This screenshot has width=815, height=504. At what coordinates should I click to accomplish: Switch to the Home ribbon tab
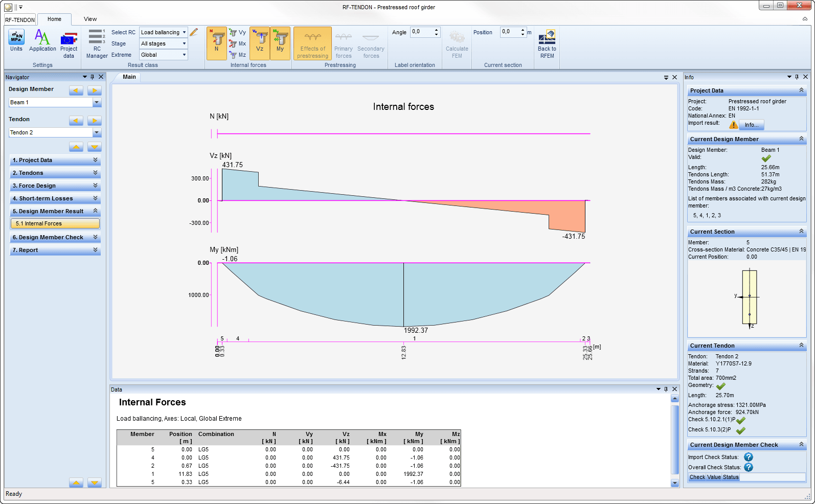tap(54, 19)
